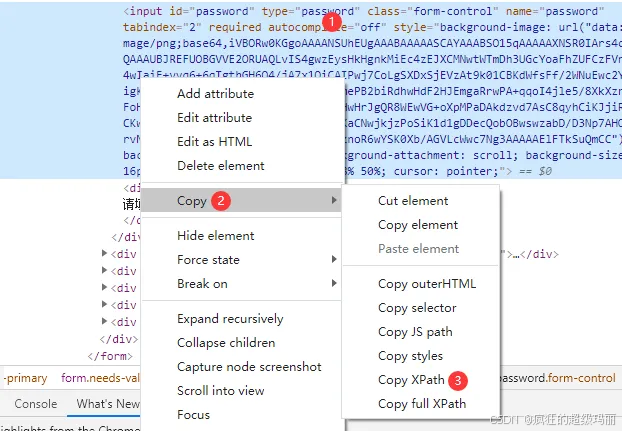
Task: Open the Force state submenu
Action: pos(241,260)
